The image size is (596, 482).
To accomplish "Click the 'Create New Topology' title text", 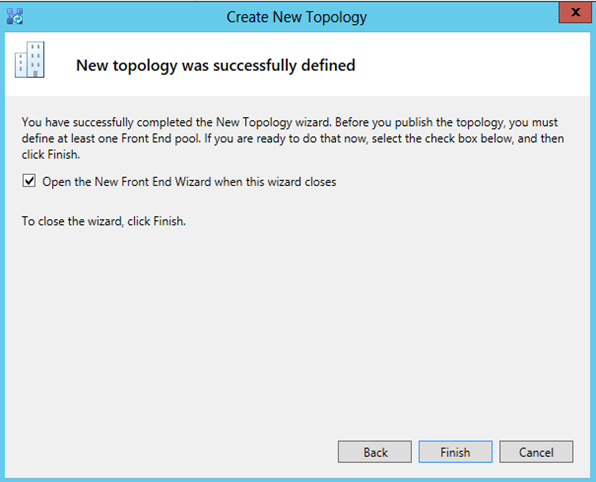I will pyautogui.click(x=296, y=17).
